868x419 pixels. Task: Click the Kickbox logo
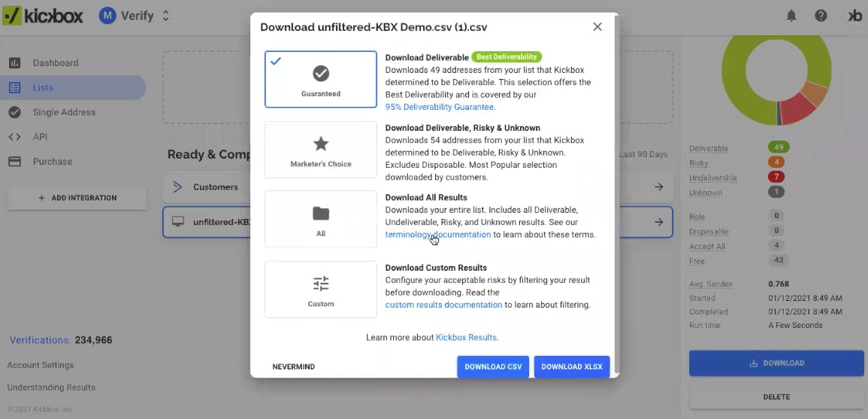point(43,16)
